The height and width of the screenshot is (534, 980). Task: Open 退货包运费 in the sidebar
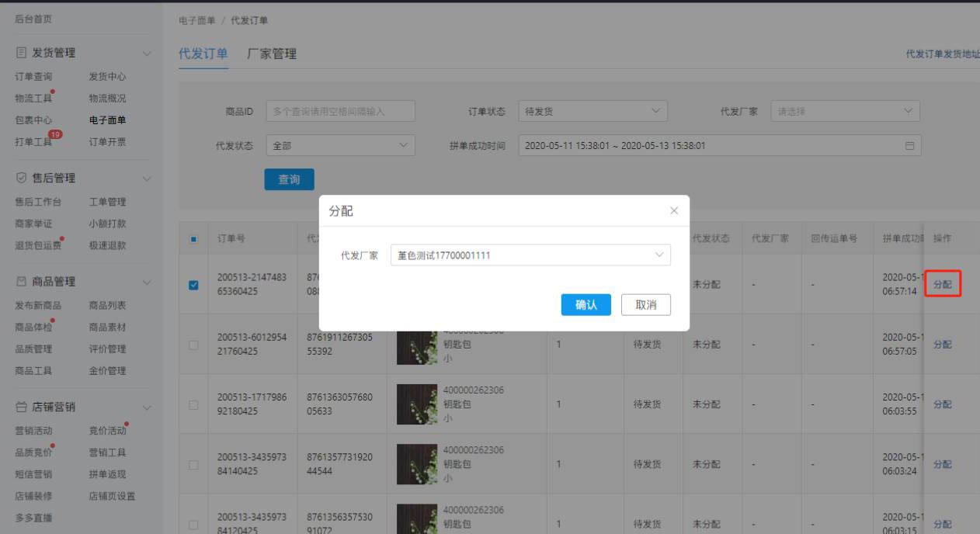coord(38,245)
